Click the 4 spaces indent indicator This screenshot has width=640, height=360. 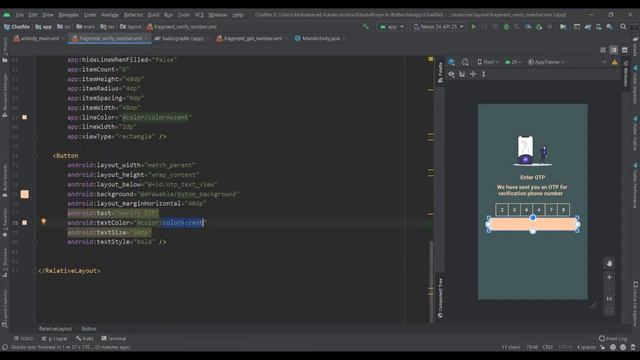click(586, 347)
